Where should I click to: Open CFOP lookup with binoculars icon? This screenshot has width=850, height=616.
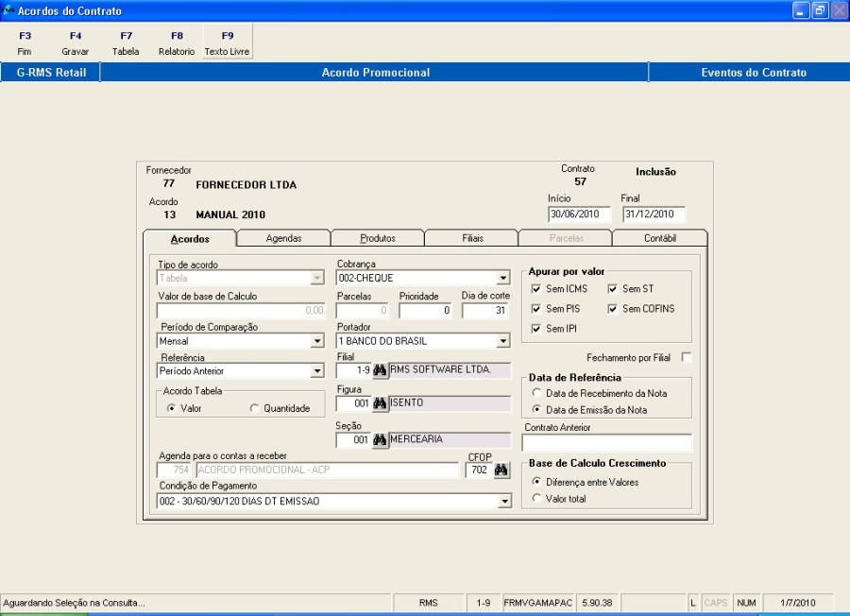[502, 471]
